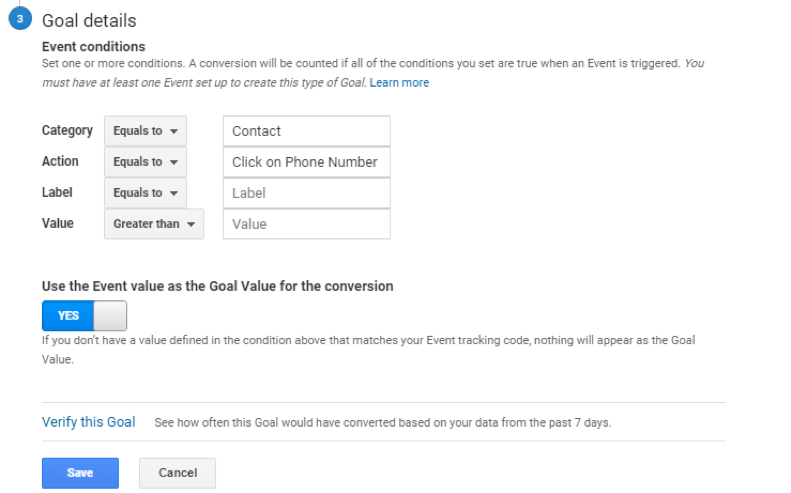Save the goal settings
Viewport: 791px width, 493px height.
pyautogui.click(x=80, y=473)
